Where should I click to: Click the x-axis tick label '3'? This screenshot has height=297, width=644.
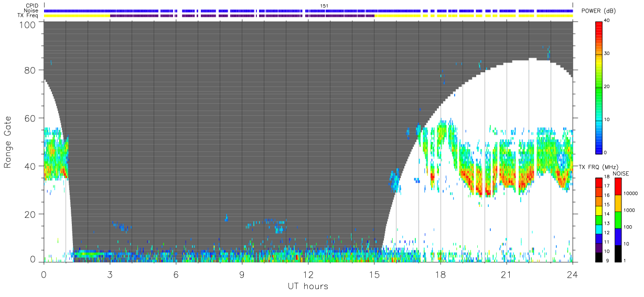[110, 274]
